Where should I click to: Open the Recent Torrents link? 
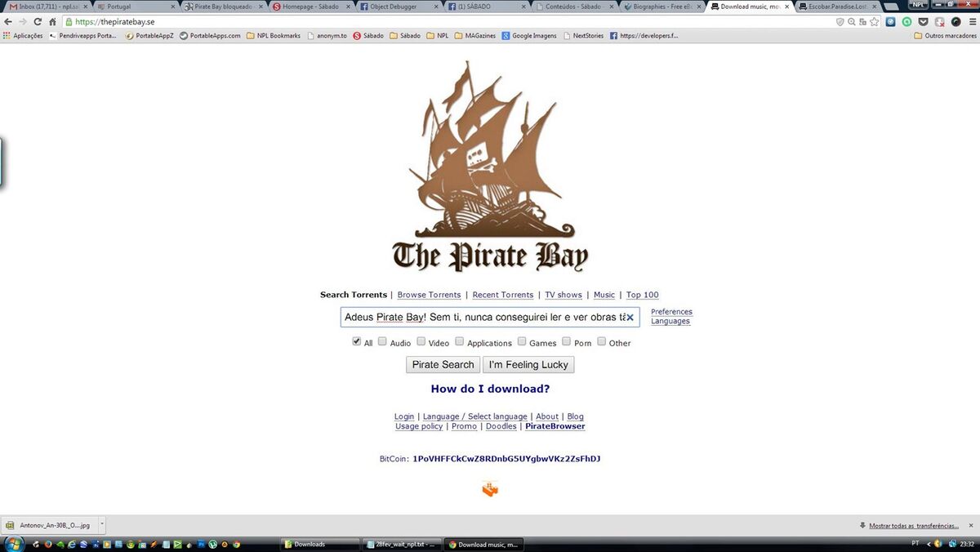(503, 295)
